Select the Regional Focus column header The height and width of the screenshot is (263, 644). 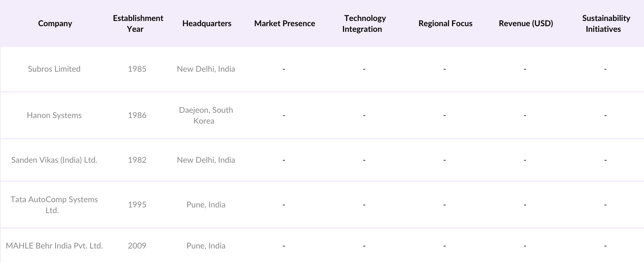(x=445, y=23)
